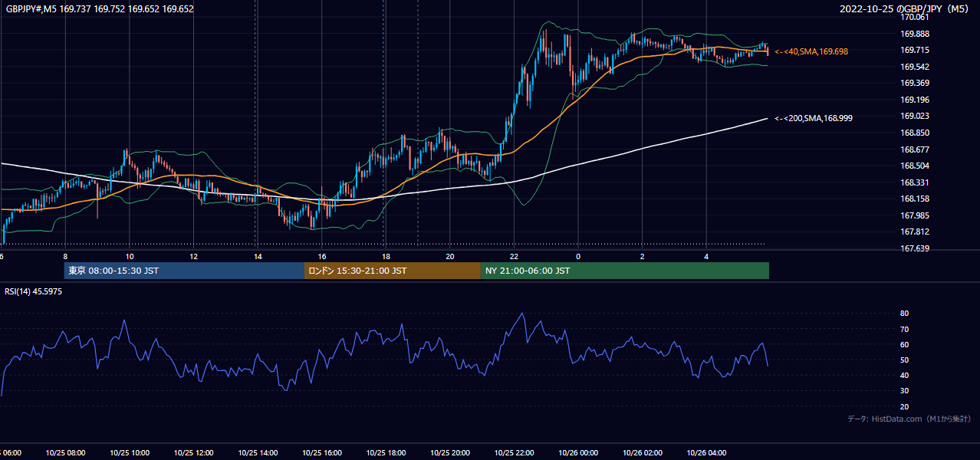Click the 2022-10-25 GBP/JPY (M5) chart title
980x460 pixels.
pos(906,9)
